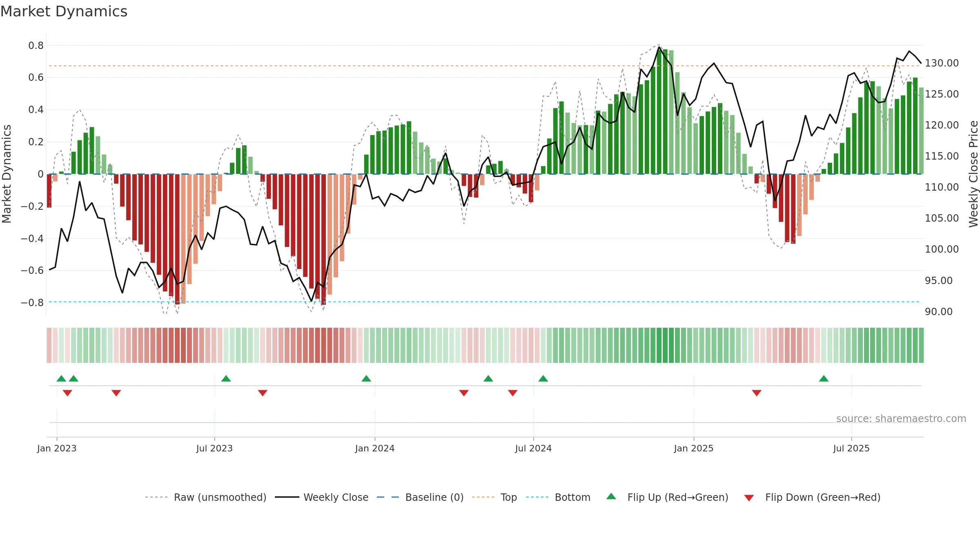Toggle the Weekly Close legend entry
This screenshot has width=980, height=551.
tap(321, 497)
